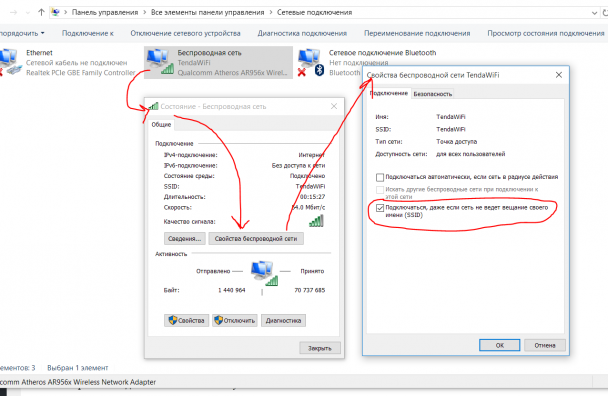Click the Control Panel icon in address bar
Image resolution: width=608 pixels, height=396 pixels.
click(x=56, y=12)
